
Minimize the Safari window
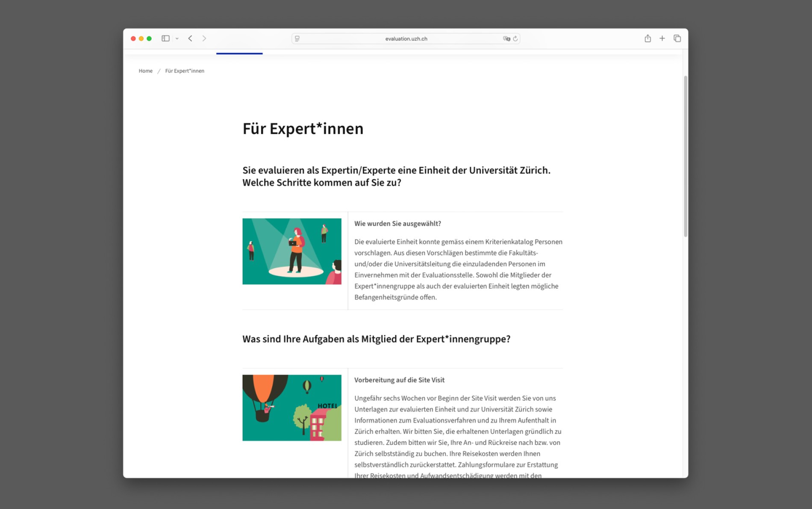pos(141,38)
